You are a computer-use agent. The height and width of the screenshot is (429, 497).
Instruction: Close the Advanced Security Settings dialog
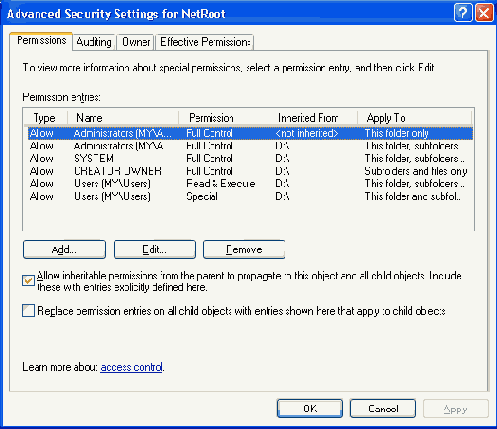484,13
